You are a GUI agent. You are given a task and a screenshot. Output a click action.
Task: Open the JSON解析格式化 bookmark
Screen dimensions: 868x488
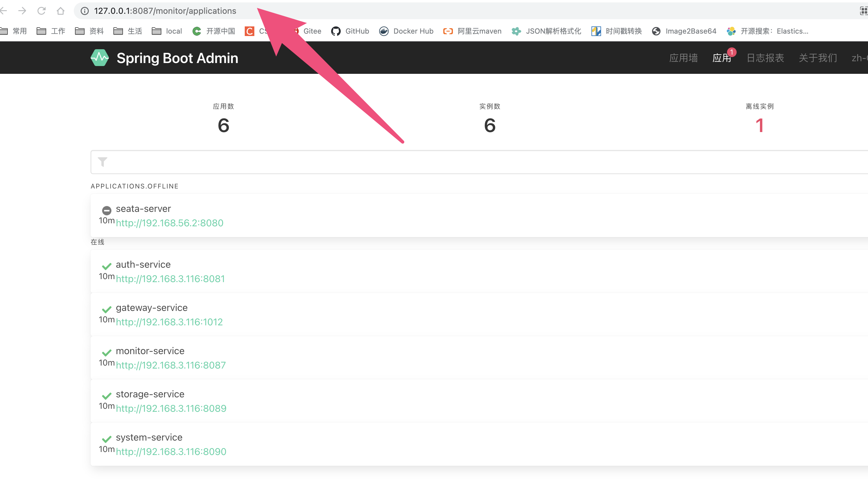pyautogui.click(x=546, y=31)
